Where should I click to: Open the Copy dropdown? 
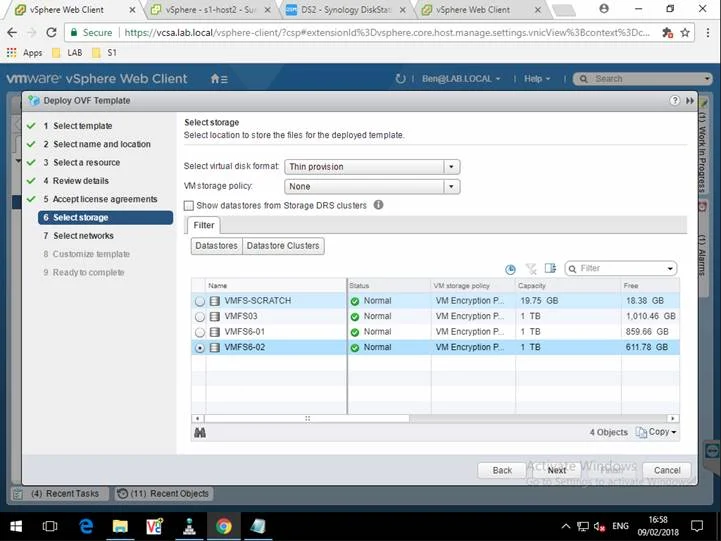tap(656, 432)
